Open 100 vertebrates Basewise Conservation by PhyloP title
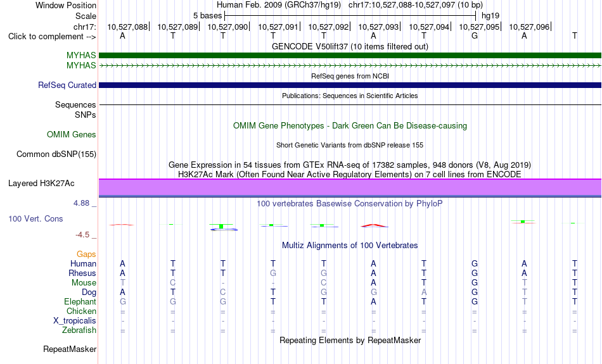Viewport: 602px width, 364px height. click(x=350, y=204)
